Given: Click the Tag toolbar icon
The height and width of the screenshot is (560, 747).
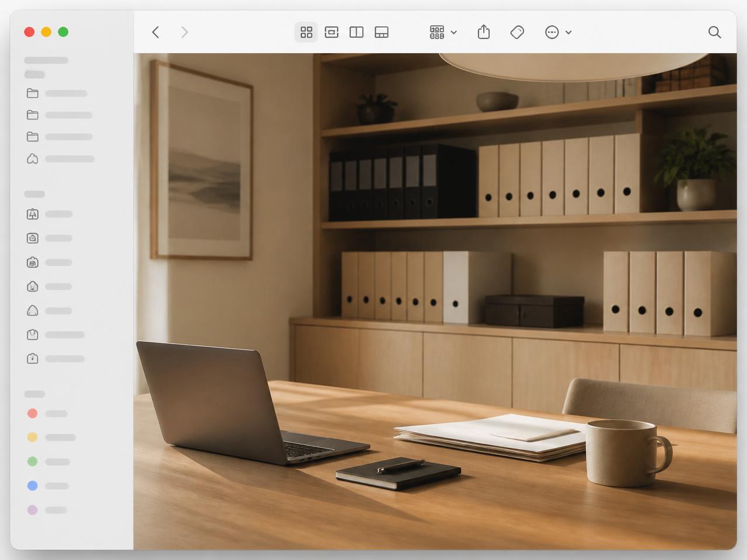Looking at the screenshot, I should pos(517,32).
